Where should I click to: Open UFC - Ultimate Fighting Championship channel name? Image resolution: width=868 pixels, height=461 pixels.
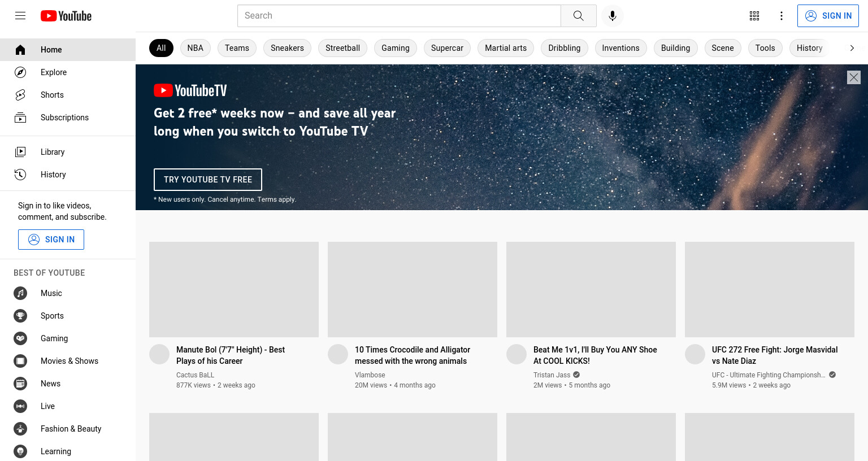[x=769, y=375]
